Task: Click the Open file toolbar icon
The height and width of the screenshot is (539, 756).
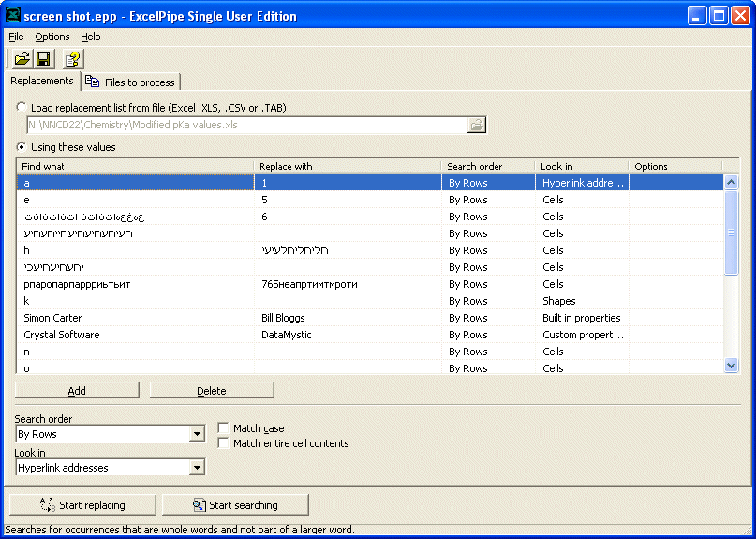Action: [22, 60]
